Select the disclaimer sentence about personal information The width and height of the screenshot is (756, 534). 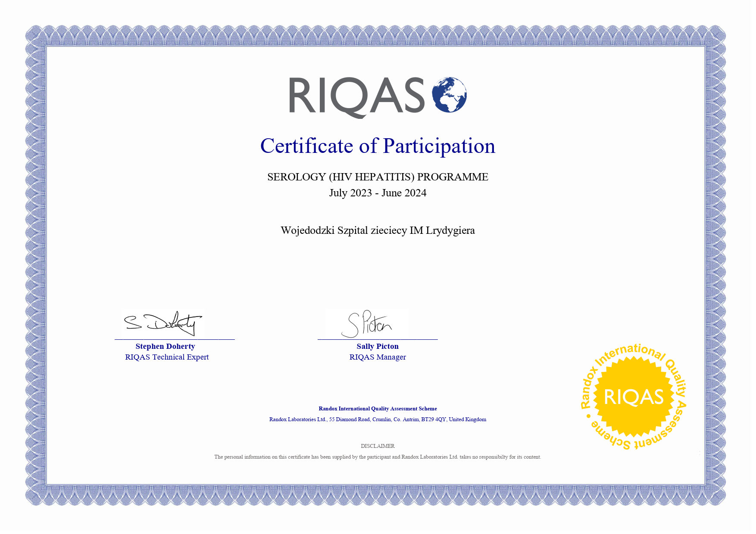[378, 457]
